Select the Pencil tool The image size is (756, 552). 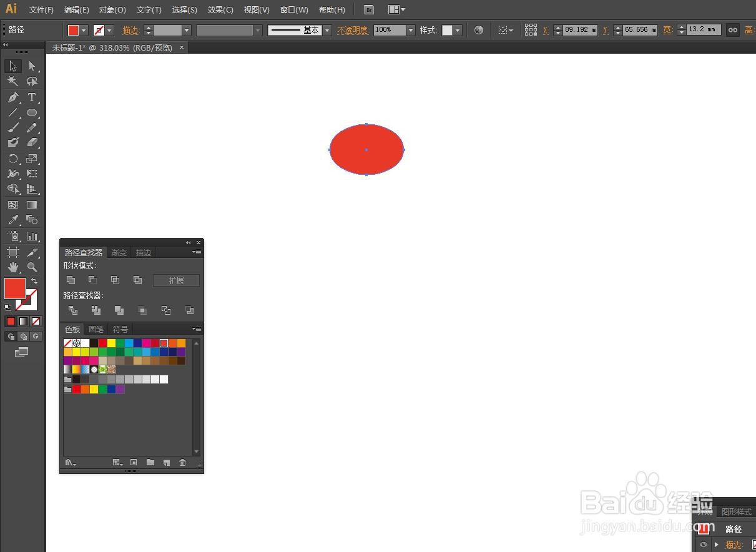(x=32, y=128)
